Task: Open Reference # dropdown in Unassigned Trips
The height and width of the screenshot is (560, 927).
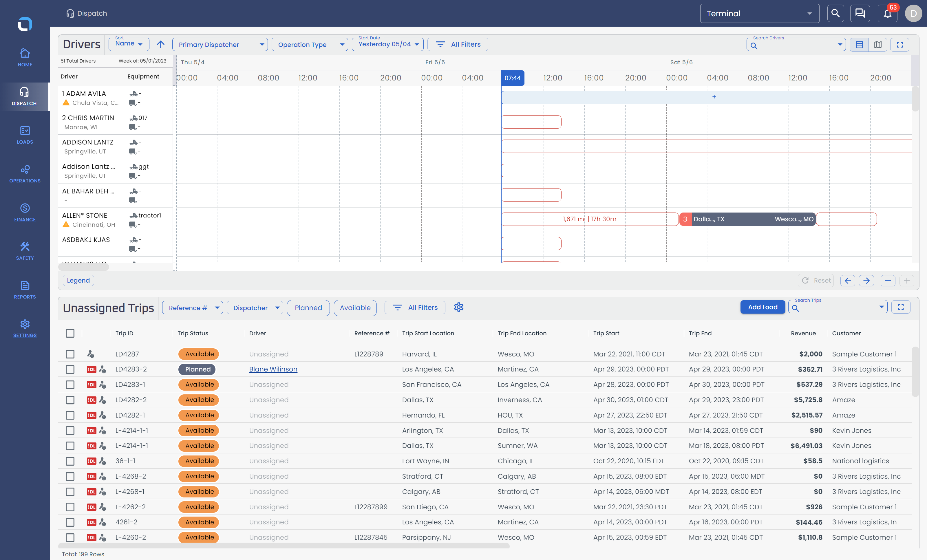Action: pyautogui.click(x=192, y=308)
